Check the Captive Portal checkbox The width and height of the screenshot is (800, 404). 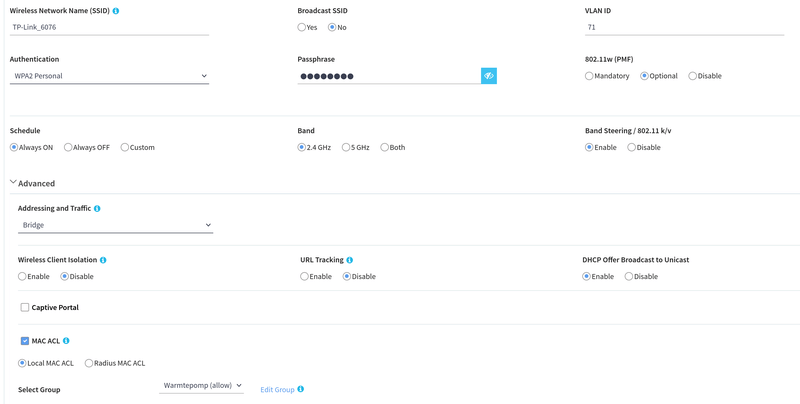(x=25, y=308)
